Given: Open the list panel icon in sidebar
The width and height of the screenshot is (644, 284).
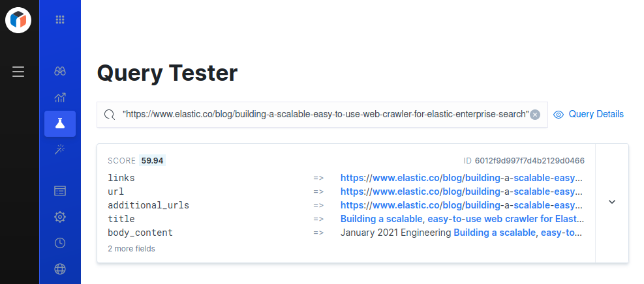Looking at the screenshot, I should click(x=60, y=191).
